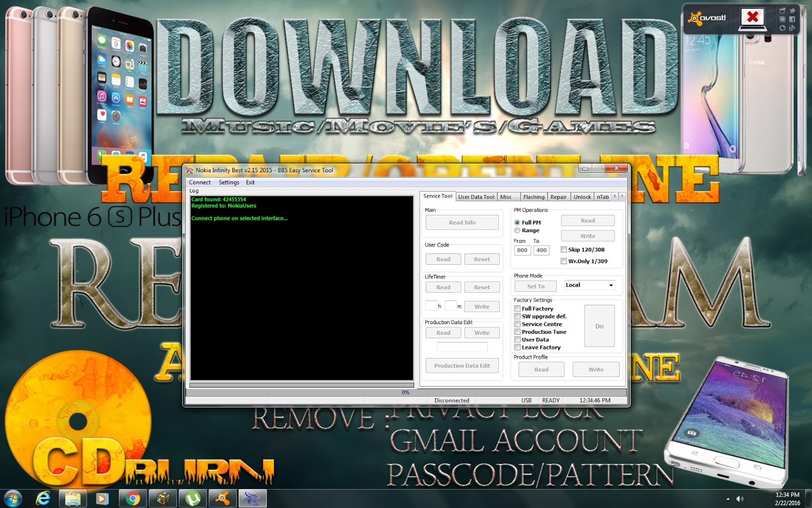Select the Range radio button
812x508 pixels.
click(x=517, y=231)
